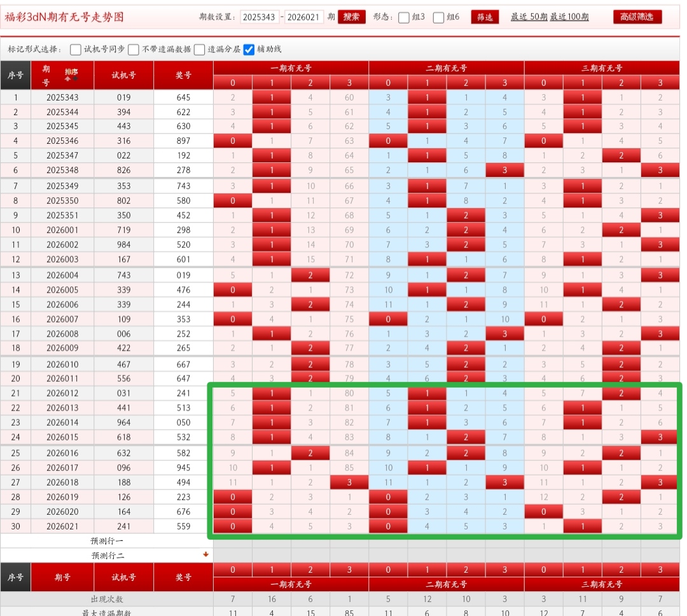Click trial number 241 in row 30
The image size is (687, 616).
[124, 526]
